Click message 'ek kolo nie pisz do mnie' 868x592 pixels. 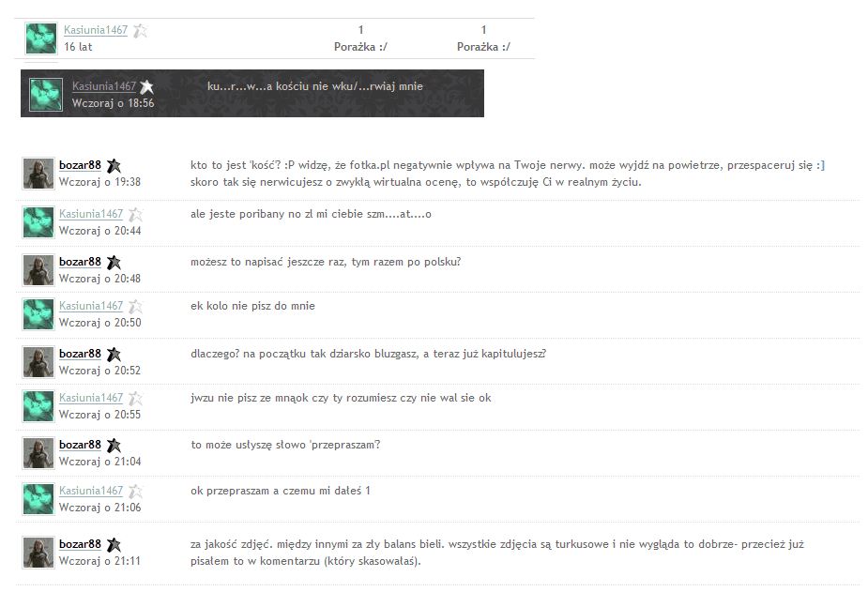(x=252, y=306)
